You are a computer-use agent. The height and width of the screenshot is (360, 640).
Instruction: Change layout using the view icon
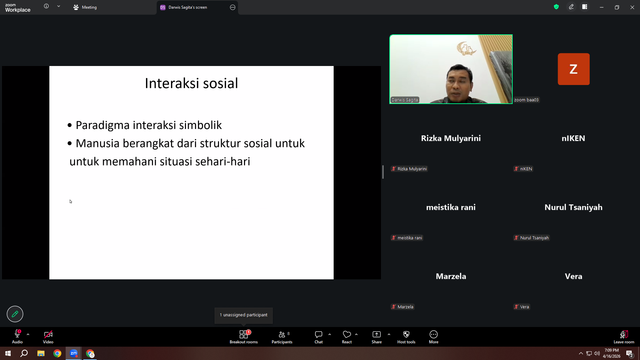click(585, 7)
